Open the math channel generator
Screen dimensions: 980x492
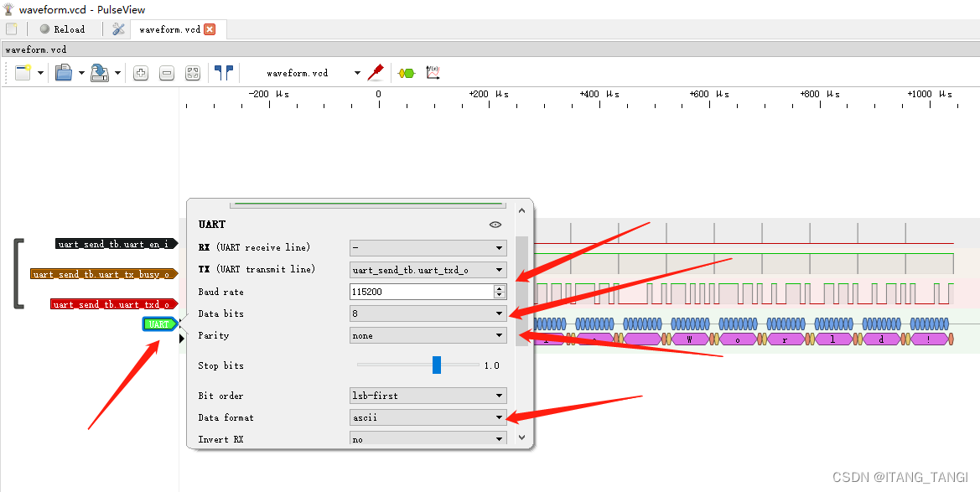pos(433,73)
